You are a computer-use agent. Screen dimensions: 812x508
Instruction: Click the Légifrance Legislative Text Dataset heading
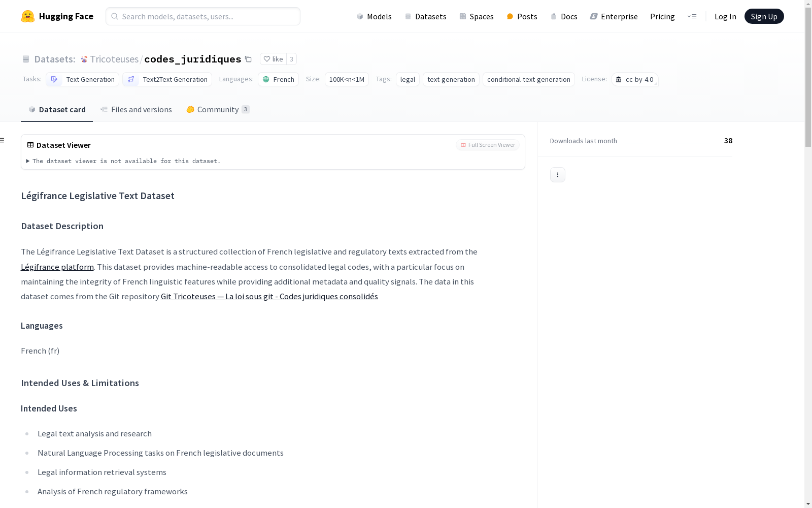[97, 196]
